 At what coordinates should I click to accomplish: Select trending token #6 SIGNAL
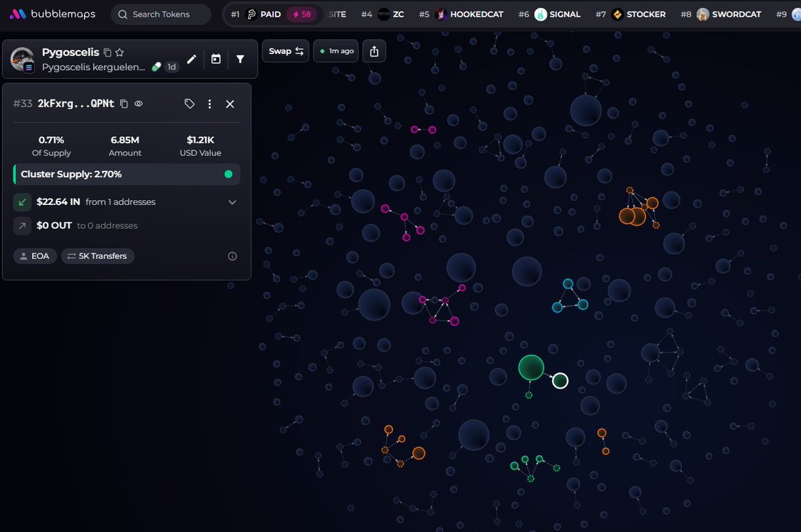pos(549,14)
